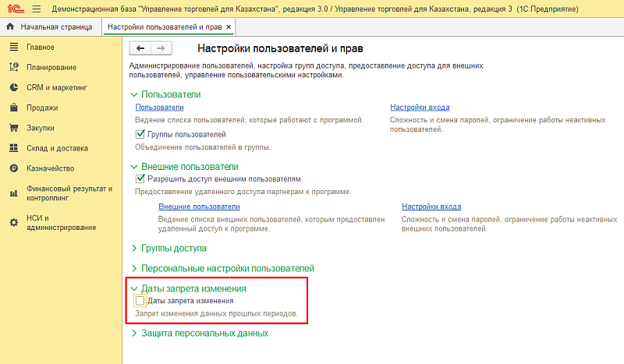The height and width of the screenshot is (364, 624).
Task: Open НСИ и администрирование gear section
Action: click(61, 222)
